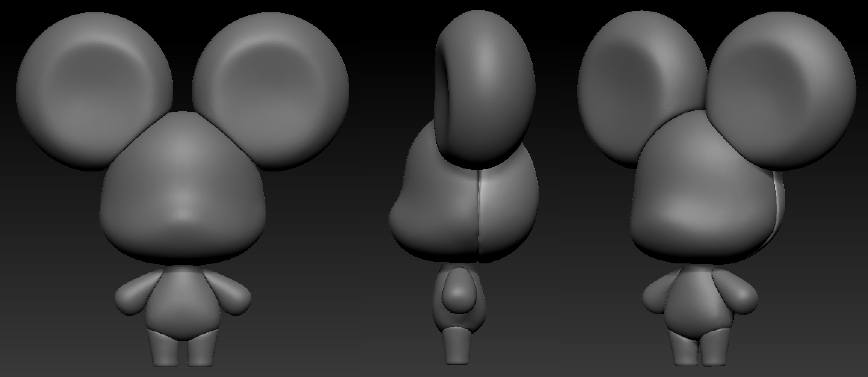Pick the torso of the front-view model
This screenshot has height=377, width=868.
click(182, 303)
